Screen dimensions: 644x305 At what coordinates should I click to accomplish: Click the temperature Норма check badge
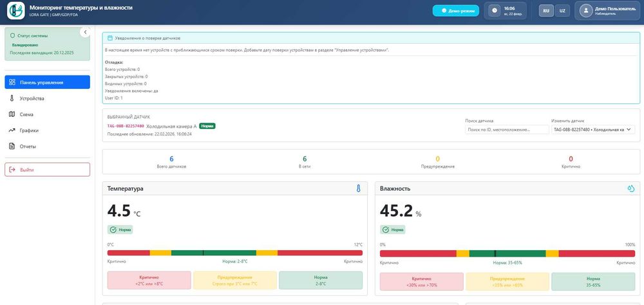point(120,230)
